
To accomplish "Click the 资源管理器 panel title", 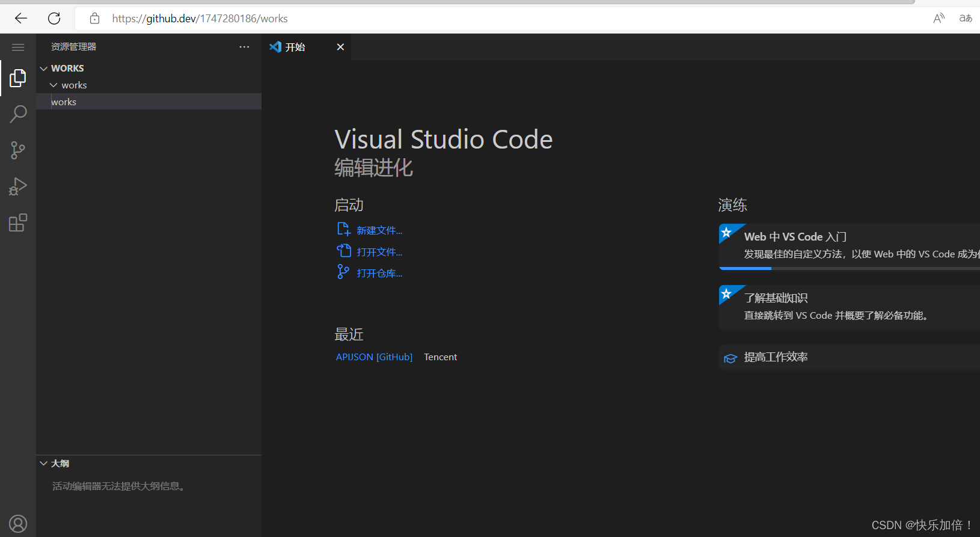I will [x=73, y=47].
